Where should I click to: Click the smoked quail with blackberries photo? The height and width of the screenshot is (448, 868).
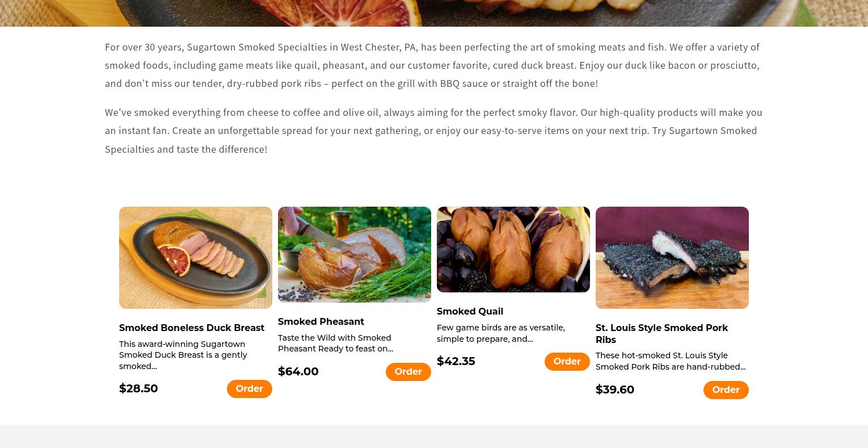point(513,249)
